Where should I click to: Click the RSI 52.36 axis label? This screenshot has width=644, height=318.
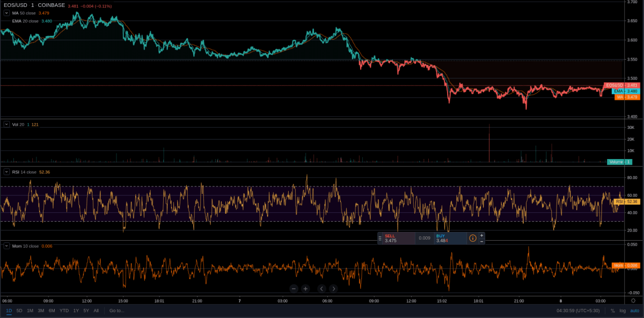coord(627,201)
